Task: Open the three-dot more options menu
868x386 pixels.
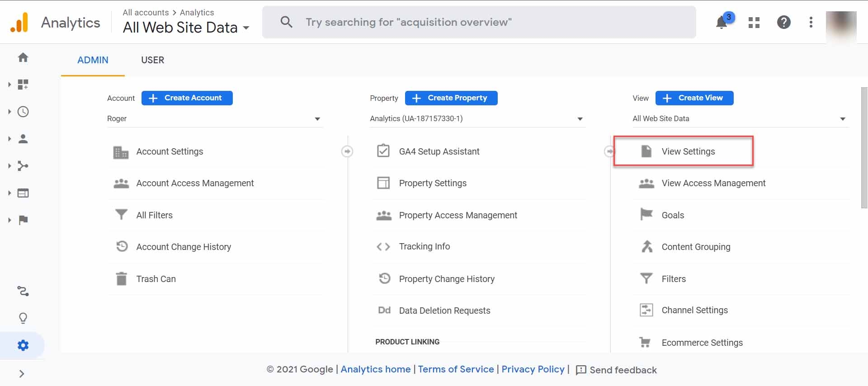Action: pos(811,22)
